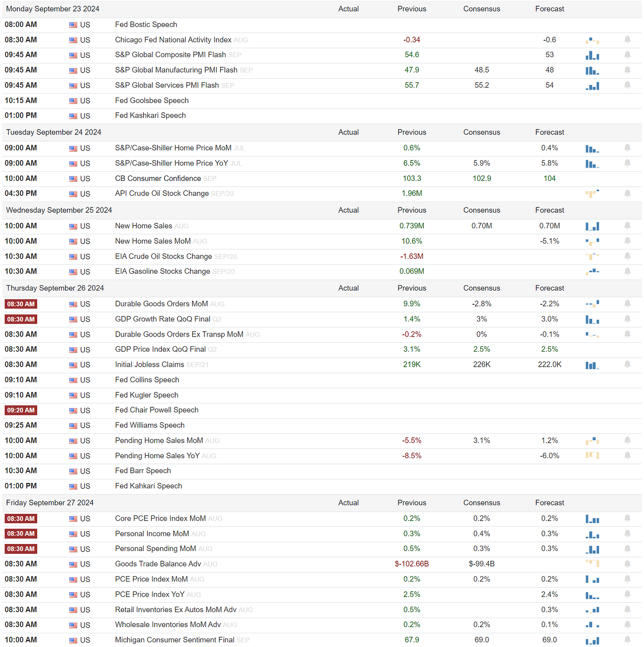Open the Fed Kugler Speech event
Image resolution: width=644 pixels, height=647 pixels.
[x=146, y=395]
